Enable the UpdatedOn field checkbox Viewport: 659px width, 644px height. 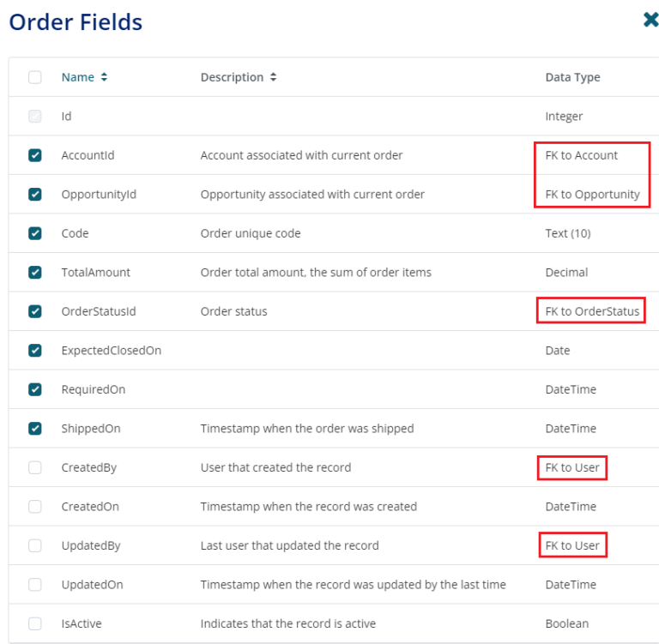click(35, 585)
